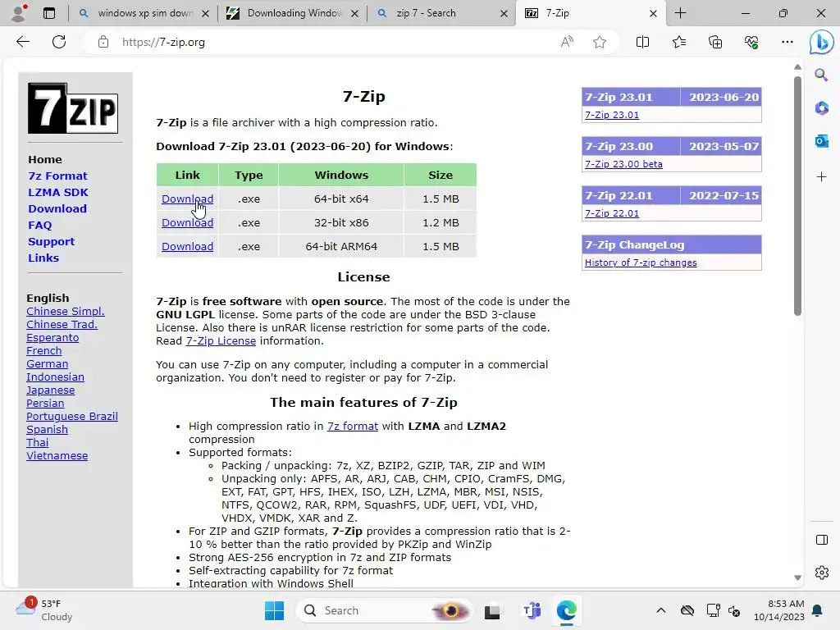Switch to windows xp sim download tab
This screenshot has height=630, width=840.
(144, 13)
